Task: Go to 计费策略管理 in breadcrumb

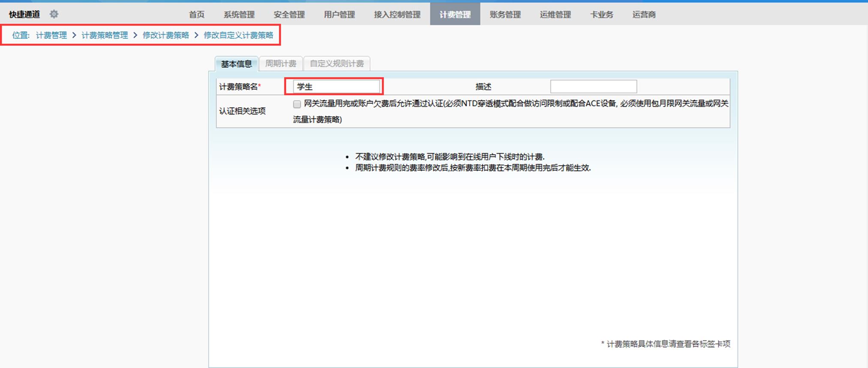Action: [x=105, y=35]
